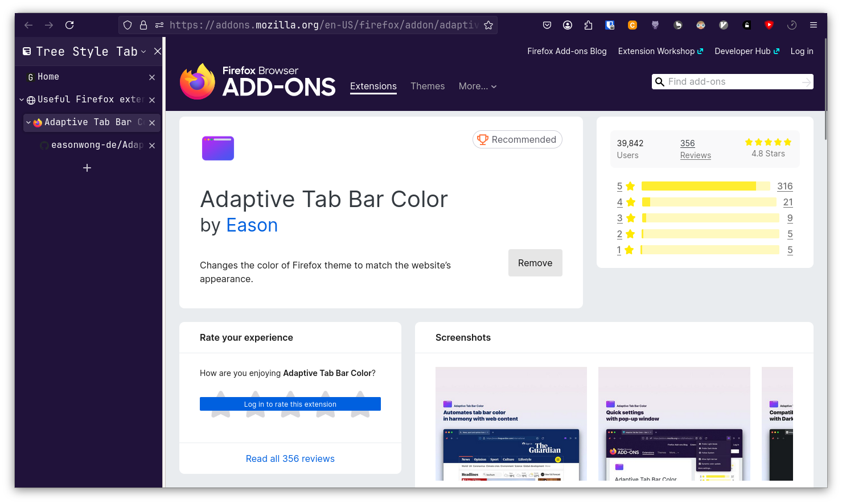This screenshot has height=504, width=842.
Task: Open the Developer Hub link
Action: pyautogui.click(x=747, y=51)
